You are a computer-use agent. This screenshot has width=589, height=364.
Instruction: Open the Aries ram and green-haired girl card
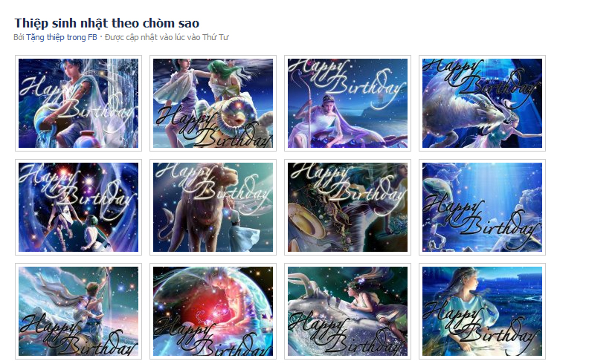coord(213,103)
